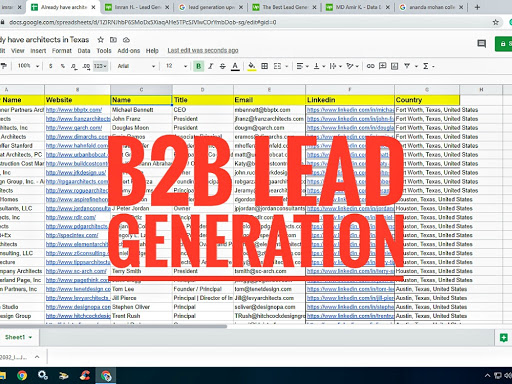
Task: Switch to 'The Best Lead Gene' tab
Action: [285, 7]
